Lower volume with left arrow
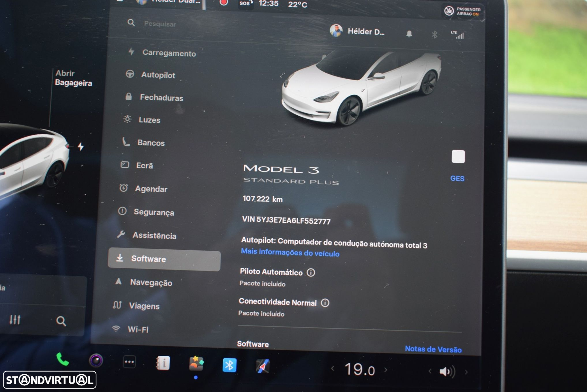This screenshot has height=392, width=587. pos(430,371)
